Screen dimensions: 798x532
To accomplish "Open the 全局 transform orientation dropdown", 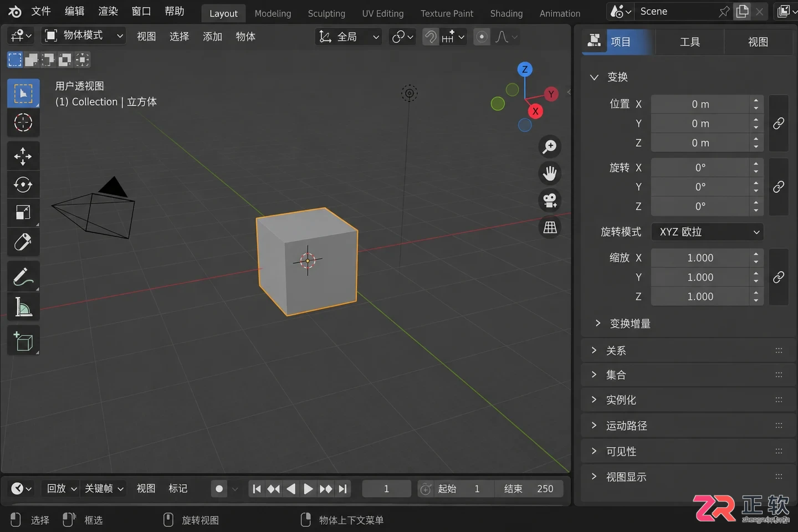I will pos(349,37).
